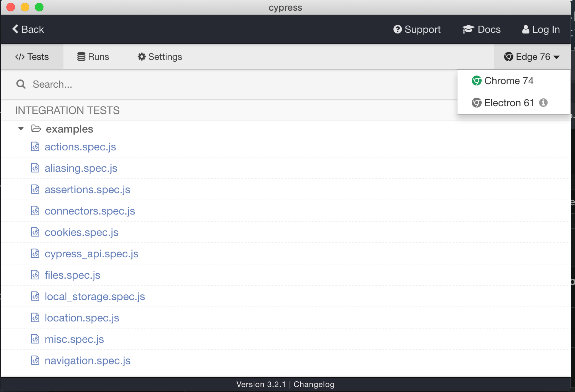Switch to the Runs tab

pyautogui.click(x=93, y=57)
